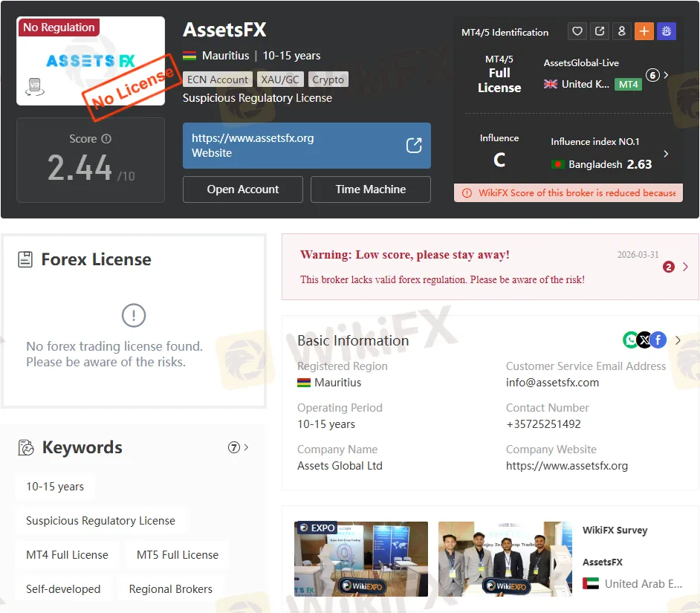Click the blue bug report icon
This screenshot has height=613, width=700.
tap(667, 31)
